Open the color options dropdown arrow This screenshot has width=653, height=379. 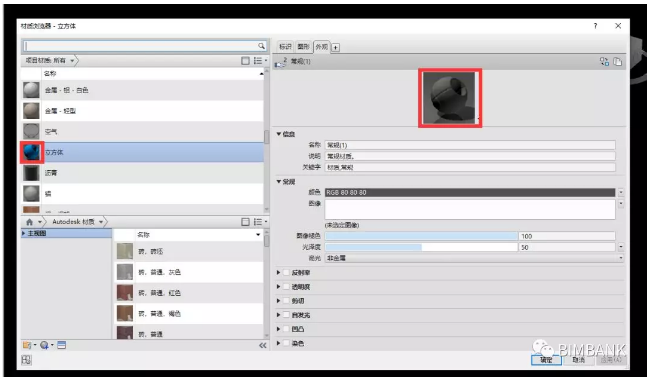[x=621, y=192]
